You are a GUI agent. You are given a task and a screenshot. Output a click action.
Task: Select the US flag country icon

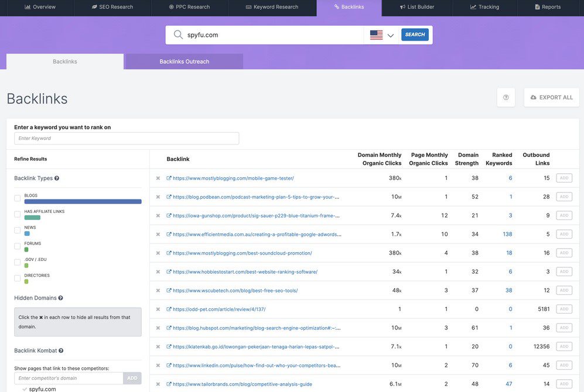tap(376, 35)
